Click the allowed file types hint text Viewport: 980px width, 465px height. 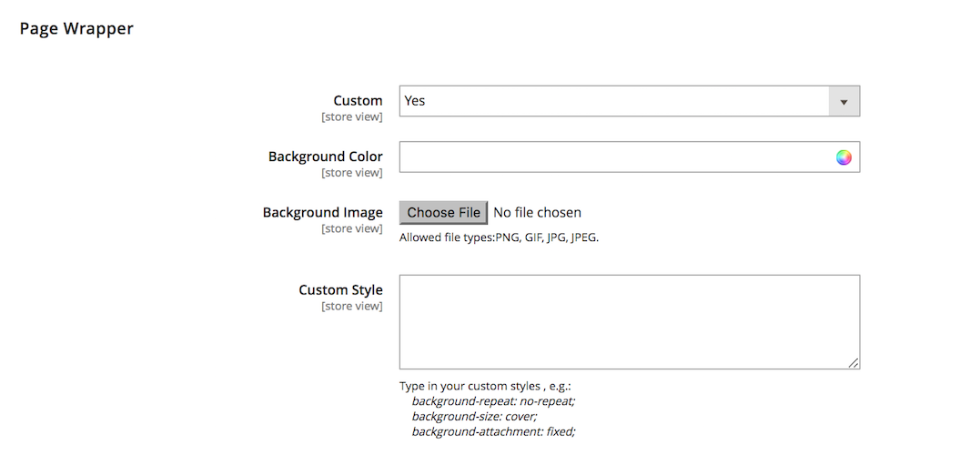[499, 238]
